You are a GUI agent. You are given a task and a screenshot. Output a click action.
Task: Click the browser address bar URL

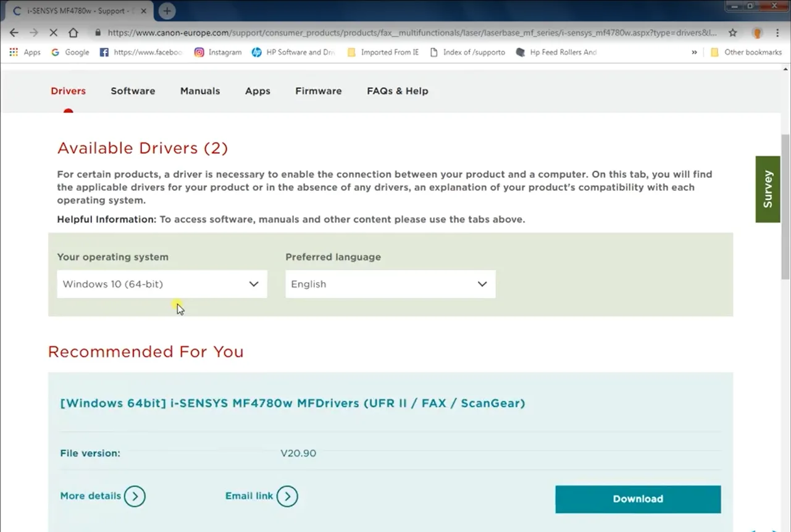coord(408,33)
